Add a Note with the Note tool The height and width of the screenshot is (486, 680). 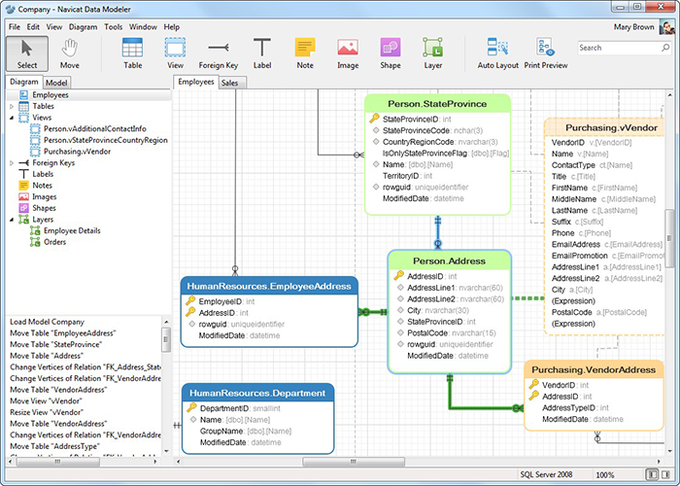(305, 53)
